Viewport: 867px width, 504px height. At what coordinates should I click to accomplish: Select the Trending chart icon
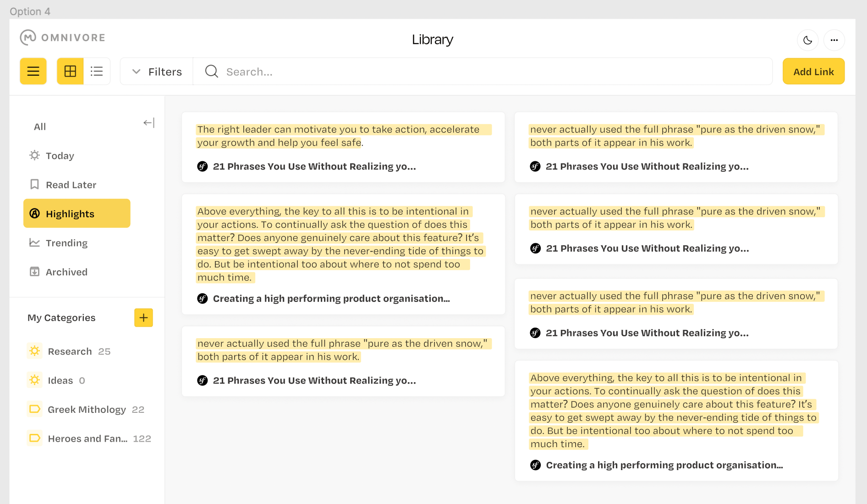click(34, 243)
